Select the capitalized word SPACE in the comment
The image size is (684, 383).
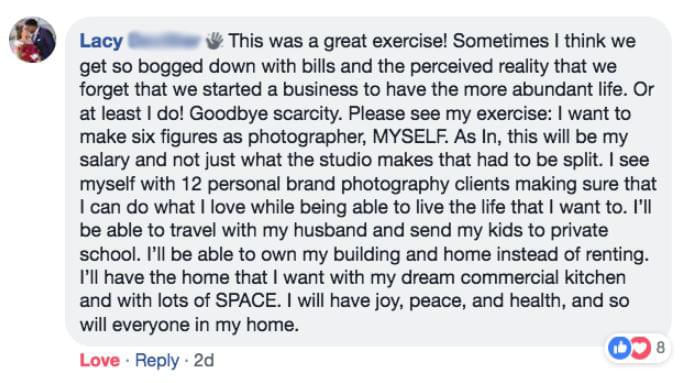(246, 301)
